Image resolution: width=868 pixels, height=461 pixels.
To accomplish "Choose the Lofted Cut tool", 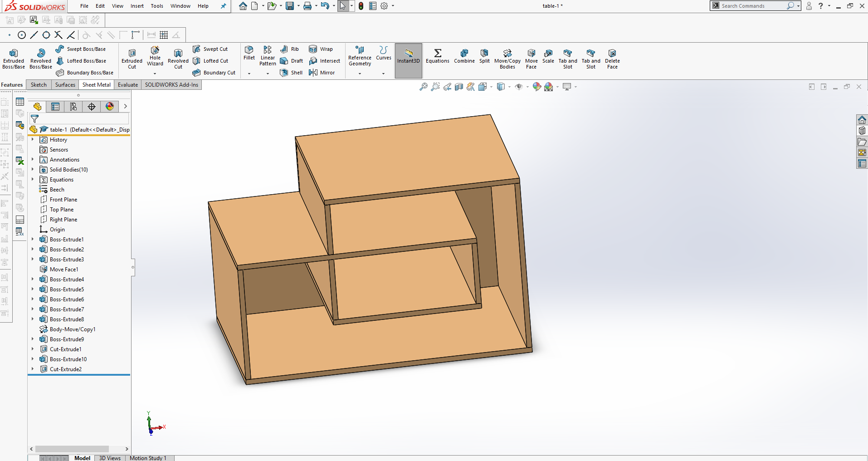I will 210,61.
